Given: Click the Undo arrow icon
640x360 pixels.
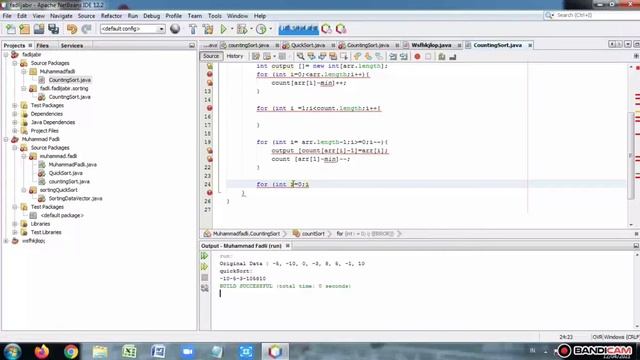Looking at the screenshot, I should [x=72, y=29].
